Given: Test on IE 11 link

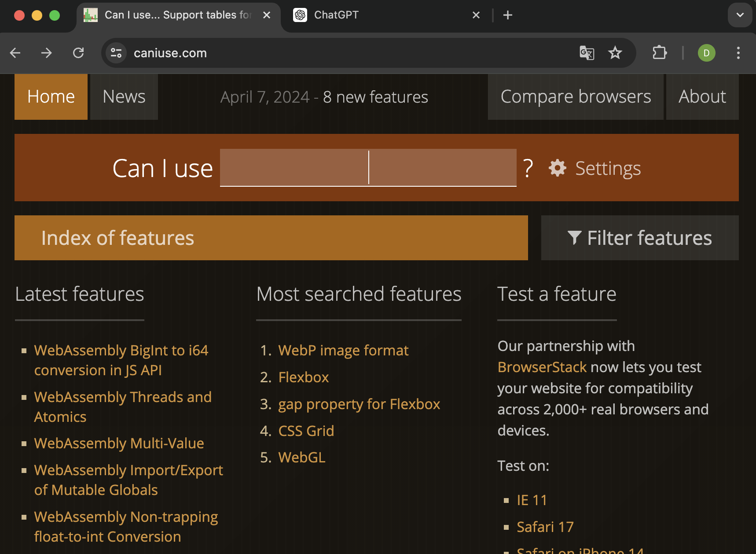Looking at the screenshot, I should pyautogui.click(x=532, y=500).
